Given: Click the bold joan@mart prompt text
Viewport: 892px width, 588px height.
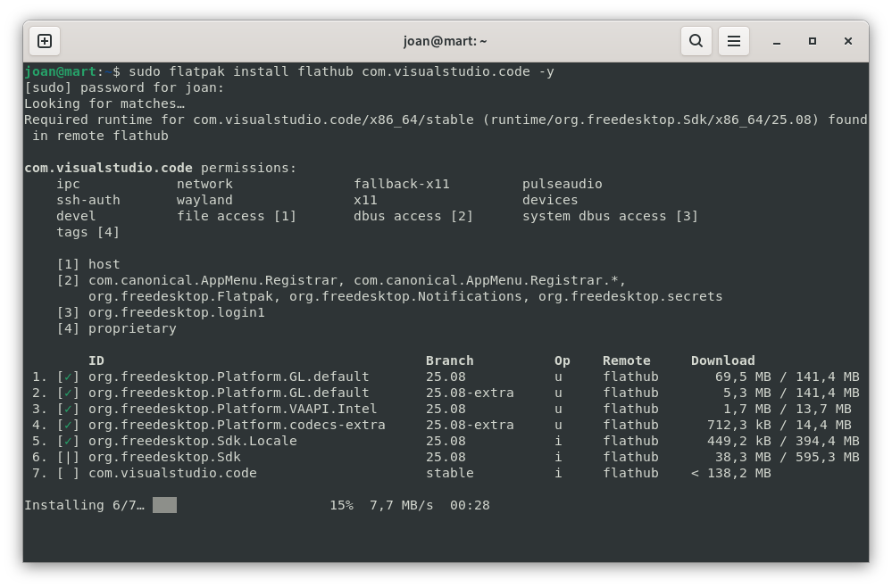Looking at the screenshot, I should click(60, 71).
